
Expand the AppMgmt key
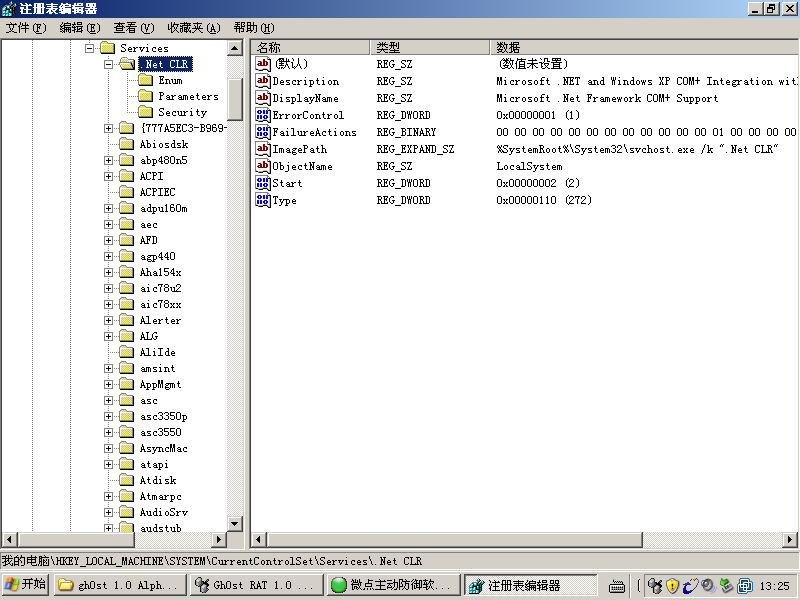(x=109, y=384)
